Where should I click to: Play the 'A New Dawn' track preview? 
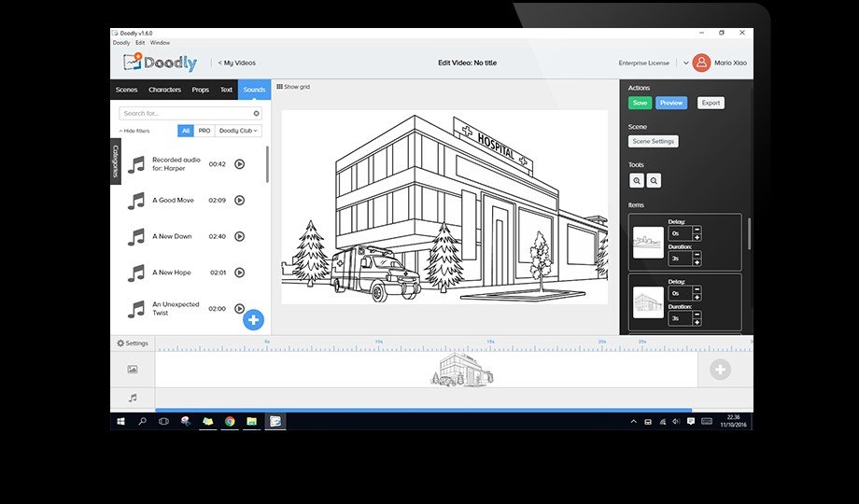tap(239, 237)
